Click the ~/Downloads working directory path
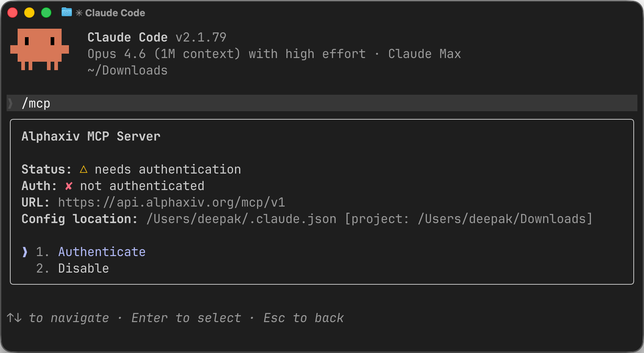 tap(128, 70)
